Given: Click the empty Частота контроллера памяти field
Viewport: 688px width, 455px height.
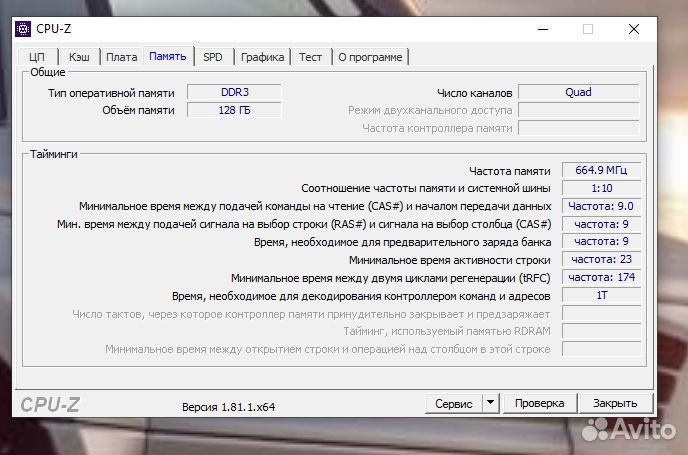Looking at the screenshot, I should pyautogui.click(x=578, y=128).
